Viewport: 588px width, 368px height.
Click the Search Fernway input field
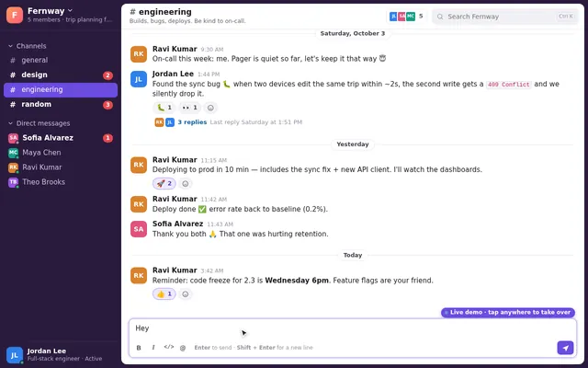(505, 17)
